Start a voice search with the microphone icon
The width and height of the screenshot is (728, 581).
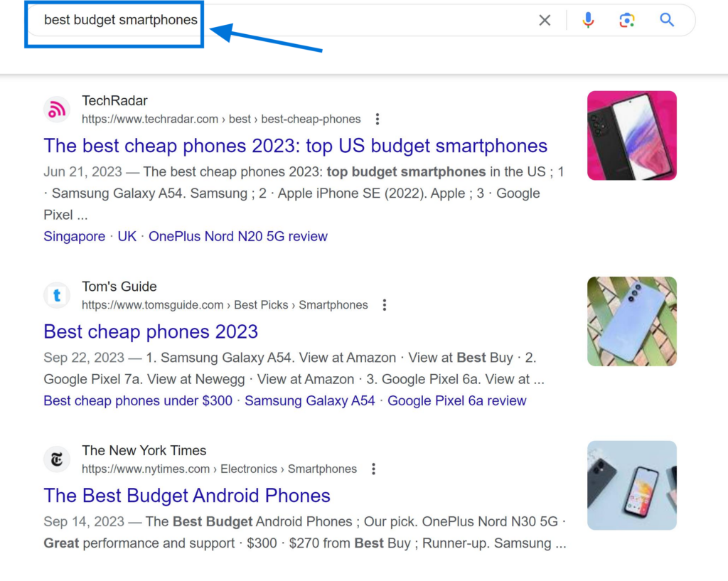coord(587,20)
